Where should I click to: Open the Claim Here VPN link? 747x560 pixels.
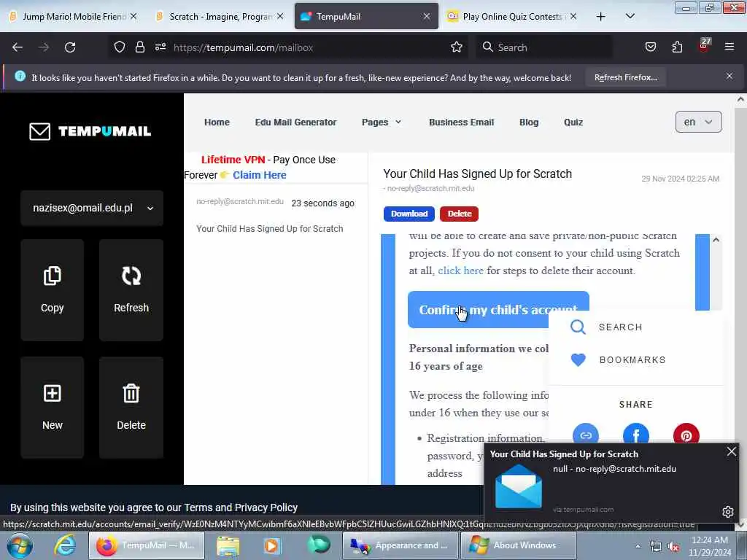click(259, 175)
